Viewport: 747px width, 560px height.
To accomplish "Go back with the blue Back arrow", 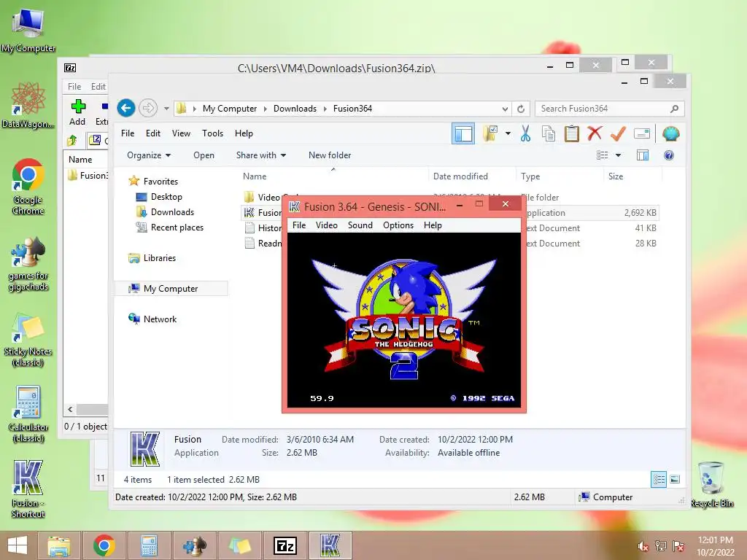I will tap(126, 109).
